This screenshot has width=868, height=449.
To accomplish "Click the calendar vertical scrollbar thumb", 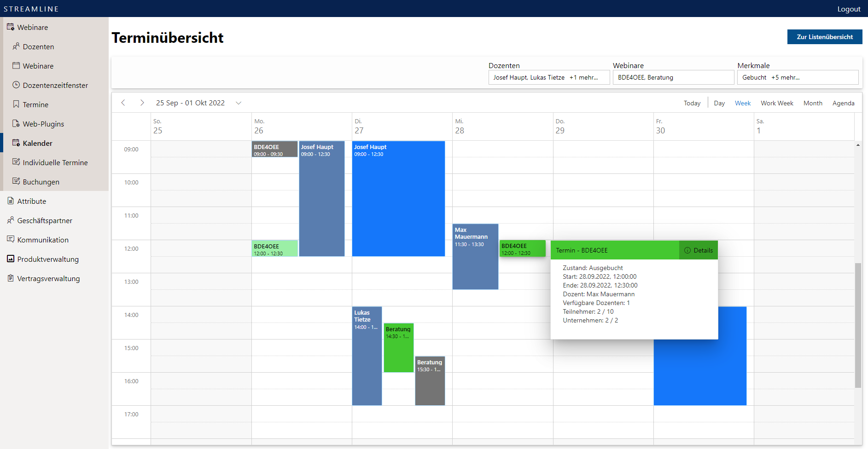I will [857, 325].
